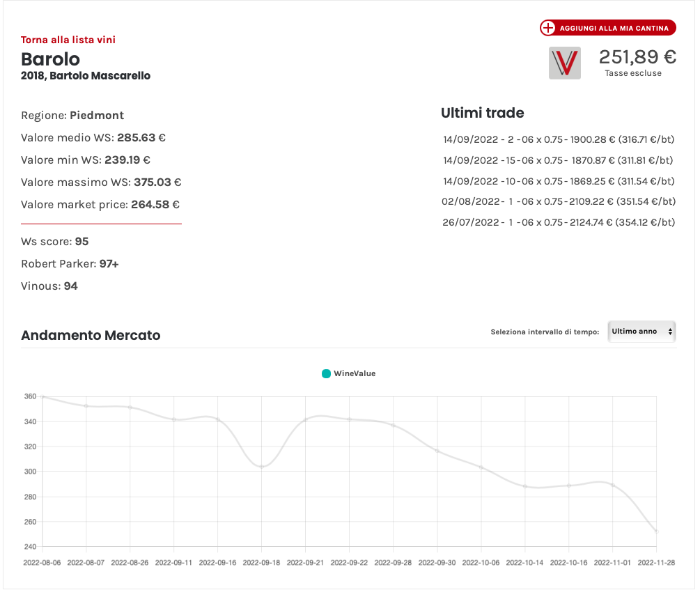Click 'Valore medio WS: 285.63 €'
This screenshot has width=700, height=590.
click(x=93, y=137)
